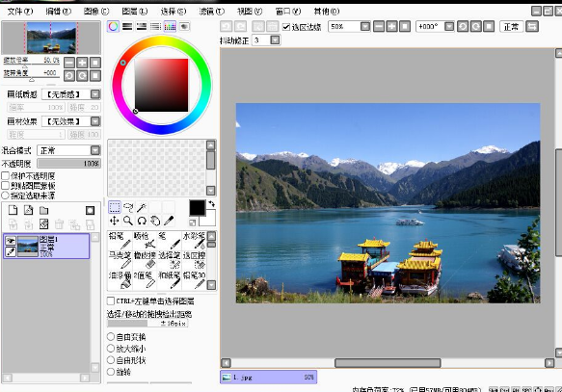
Task: Click the undo arrow in top toolbar
Action: 227,27
